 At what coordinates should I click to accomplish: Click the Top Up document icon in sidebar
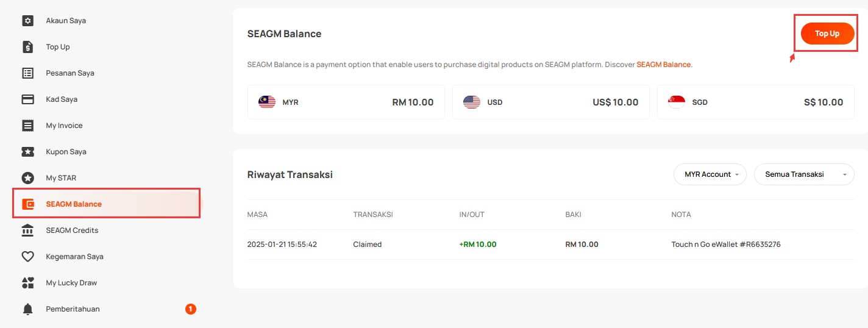27,47
